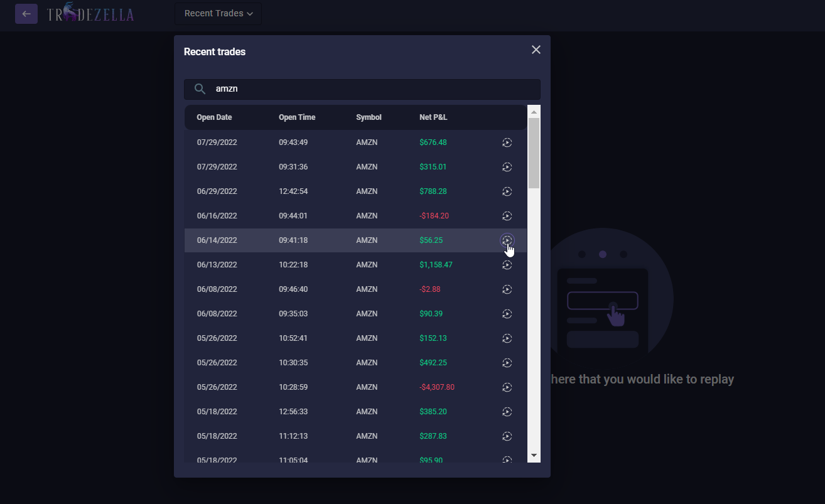825x504 pixels.
Task: Click the Net P&L column header
Action: [433, 117]
